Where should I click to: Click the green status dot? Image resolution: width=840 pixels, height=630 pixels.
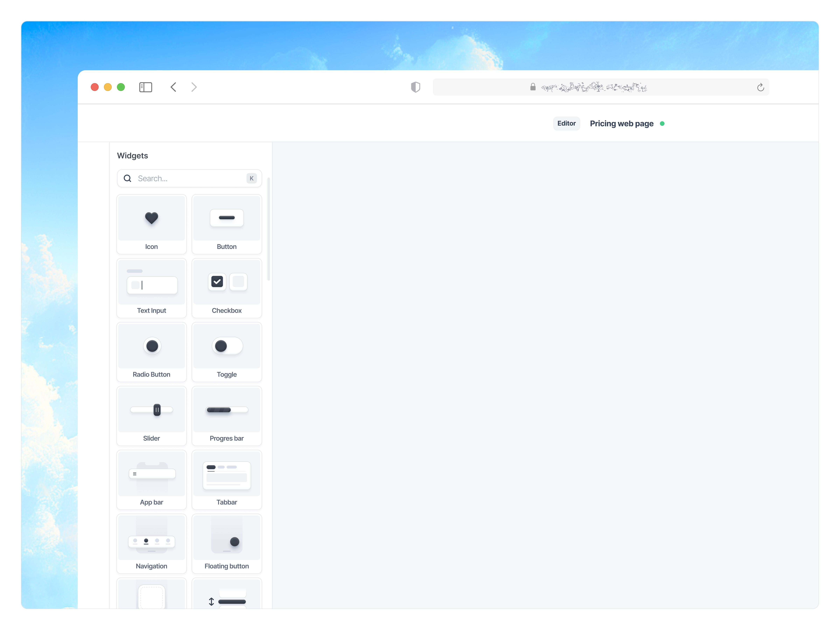pyautogui.click(x=662, y=123)
